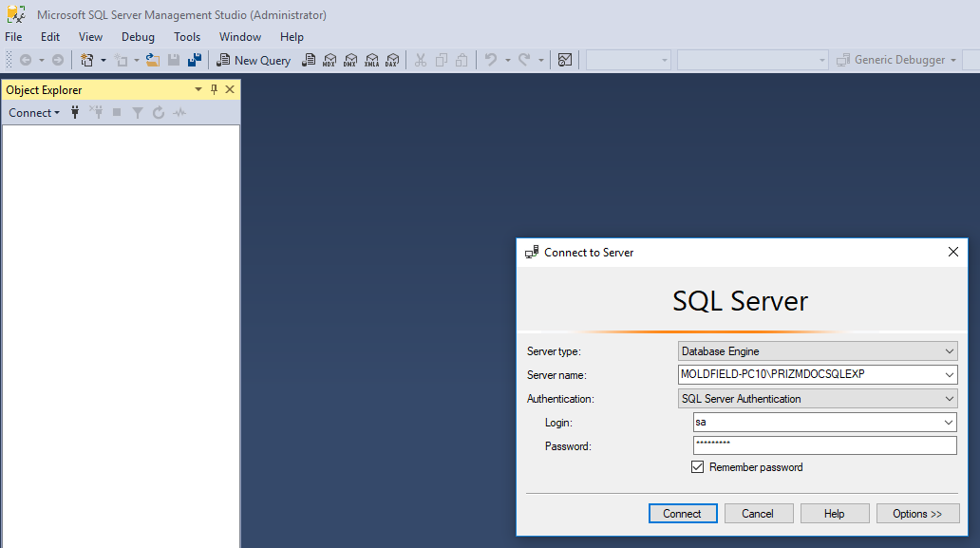Open the Generic Debugger dropdown
Screen dimensions: 980x548
[x=953, y=60]
